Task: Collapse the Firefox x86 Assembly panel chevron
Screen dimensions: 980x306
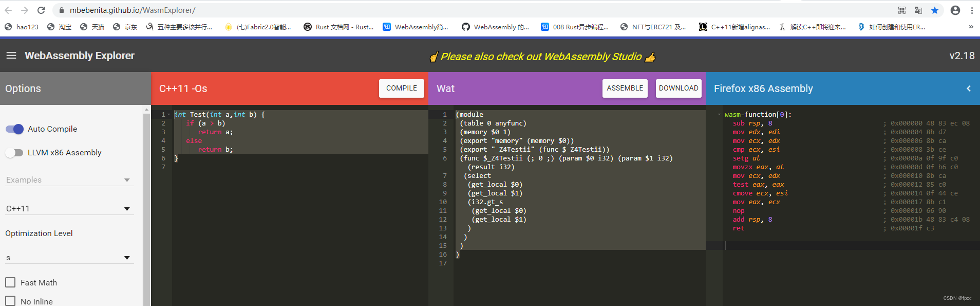Action: click(x=969, y=88)
